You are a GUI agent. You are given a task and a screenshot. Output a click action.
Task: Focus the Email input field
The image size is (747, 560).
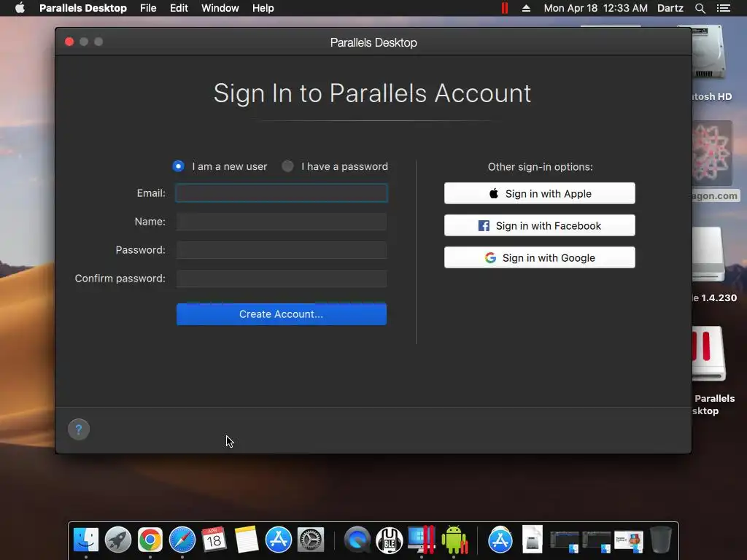point(282,193)
